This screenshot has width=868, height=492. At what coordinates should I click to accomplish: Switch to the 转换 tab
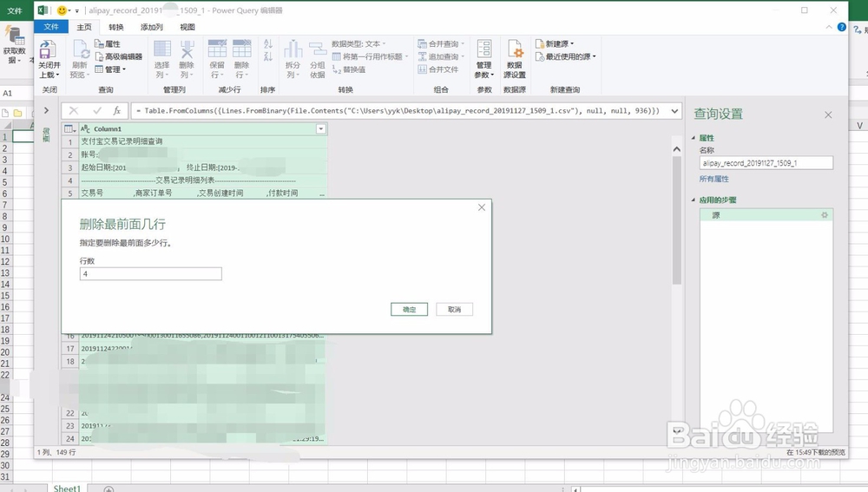click(x=116, y=27)
